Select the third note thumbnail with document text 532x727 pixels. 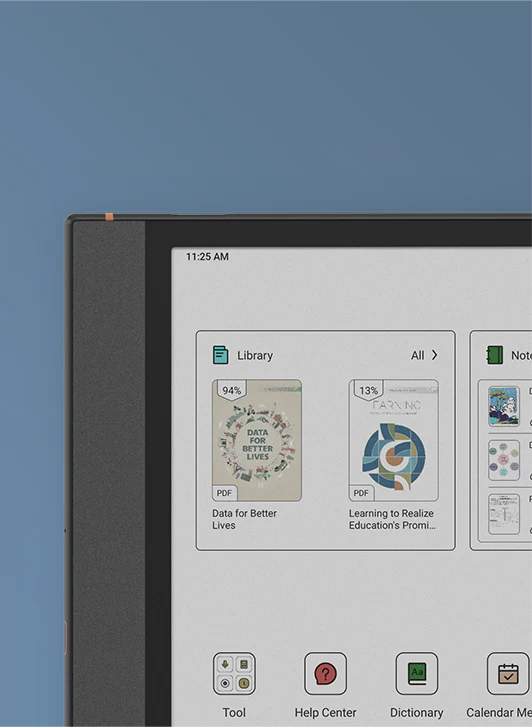(x=504, y=514)
